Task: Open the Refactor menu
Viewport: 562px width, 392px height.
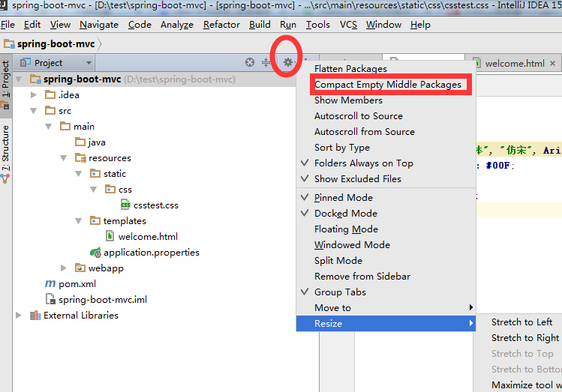Action: point(221,25)
